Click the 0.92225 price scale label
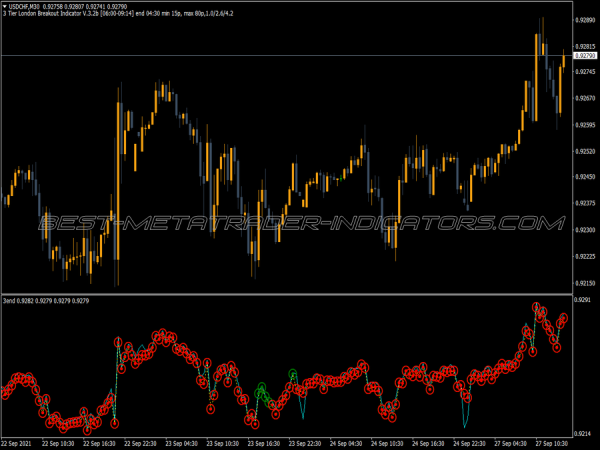Screen dimensions: 600x450 (585, 256)
